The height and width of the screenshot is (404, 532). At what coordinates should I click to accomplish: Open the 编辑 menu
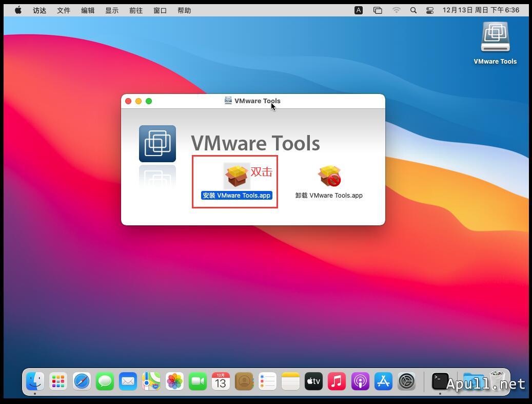(x=88, y=11)
